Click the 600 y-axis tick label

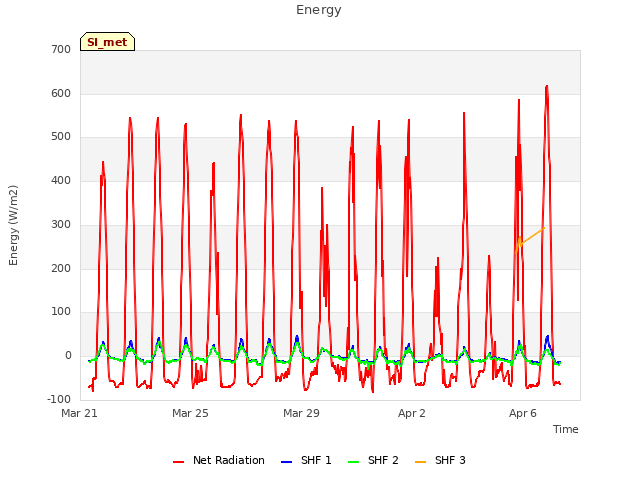61,93
